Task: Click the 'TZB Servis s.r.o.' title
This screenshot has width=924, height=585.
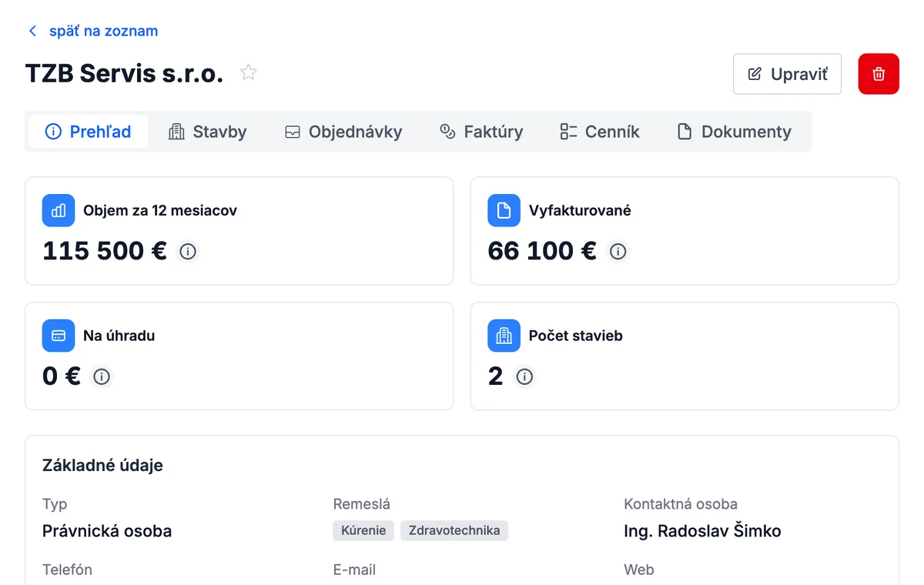Action: tap(124, 74)
